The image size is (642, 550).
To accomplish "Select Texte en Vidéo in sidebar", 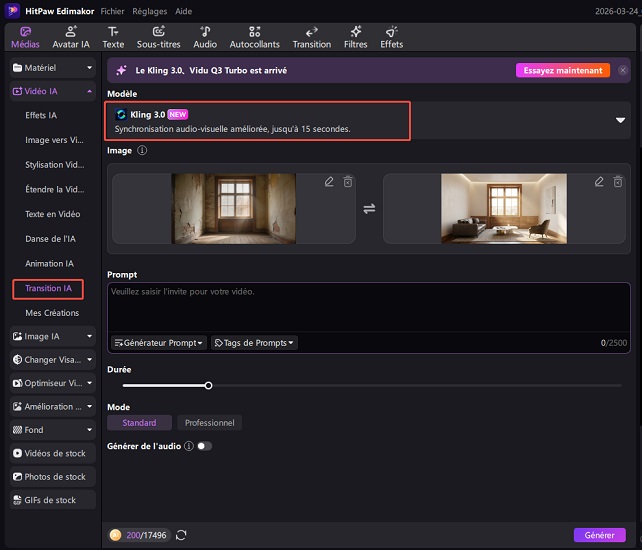I will (x=52, y=214).
